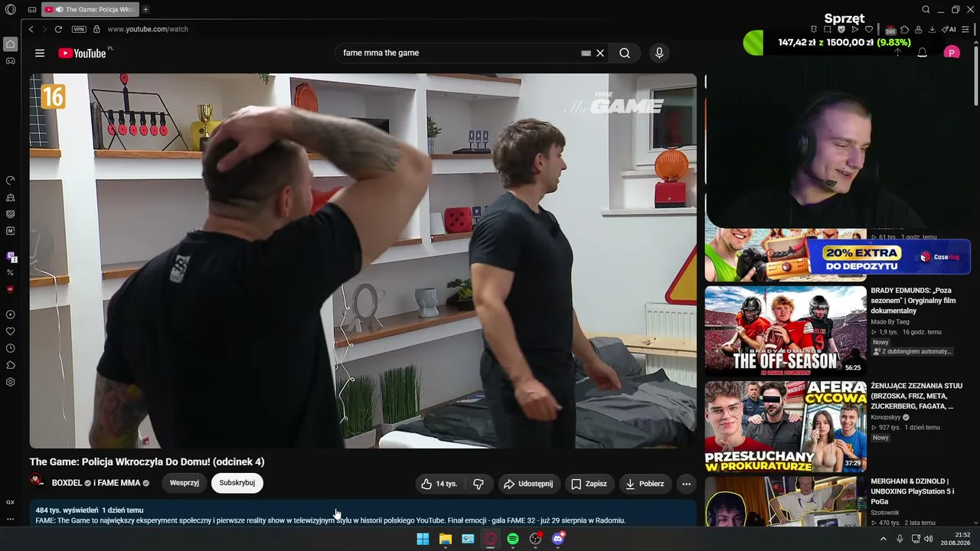980x551 pixels.
Task: Open the pink account avatar menu
Action: (x=952, y=53)
